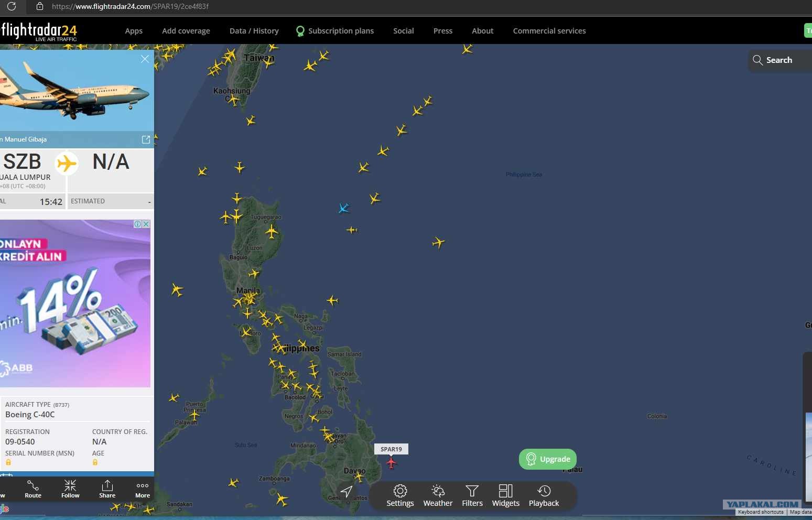
Task: Open the About menu
Action: [x=483, y=31]
